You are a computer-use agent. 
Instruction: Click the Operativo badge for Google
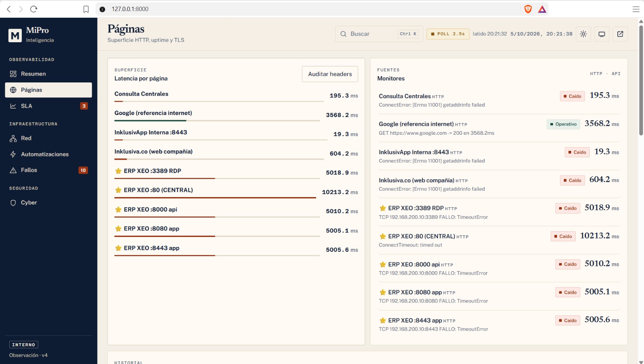tap(563, 124)
